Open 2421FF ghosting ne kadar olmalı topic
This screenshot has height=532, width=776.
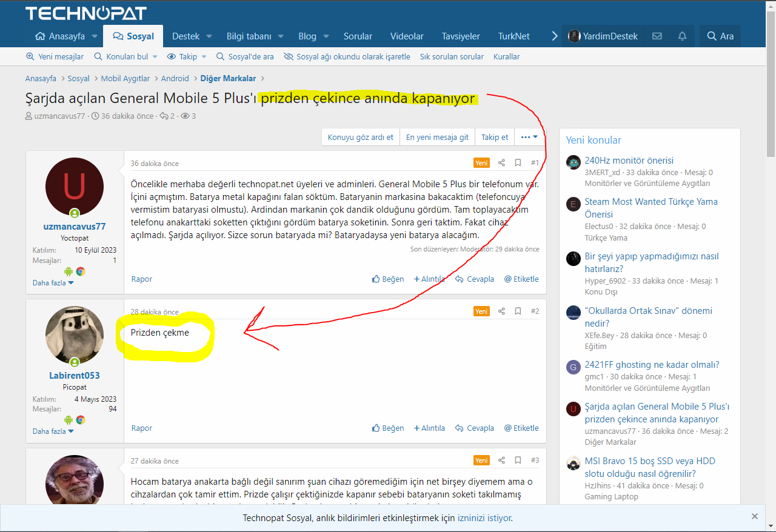652,365
